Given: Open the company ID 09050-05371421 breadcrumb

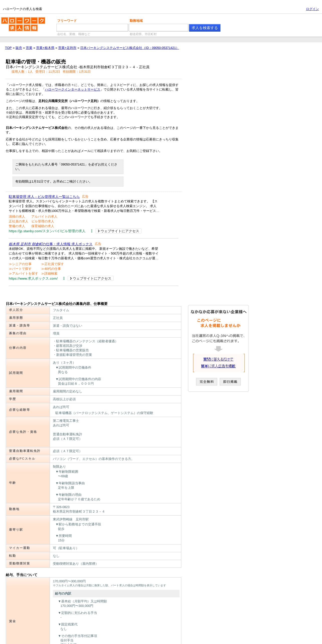Looking at the screenshot, I should pyautogui.click(x=130, y=48).
